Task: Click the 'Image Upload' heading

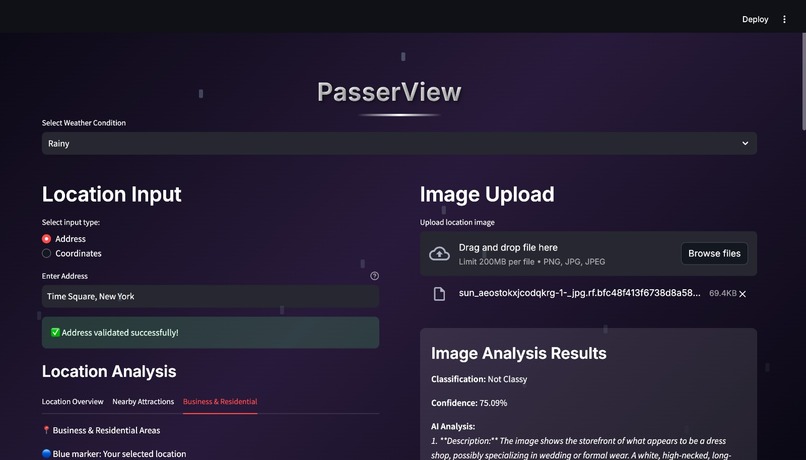Action: (x=487, y=194)
